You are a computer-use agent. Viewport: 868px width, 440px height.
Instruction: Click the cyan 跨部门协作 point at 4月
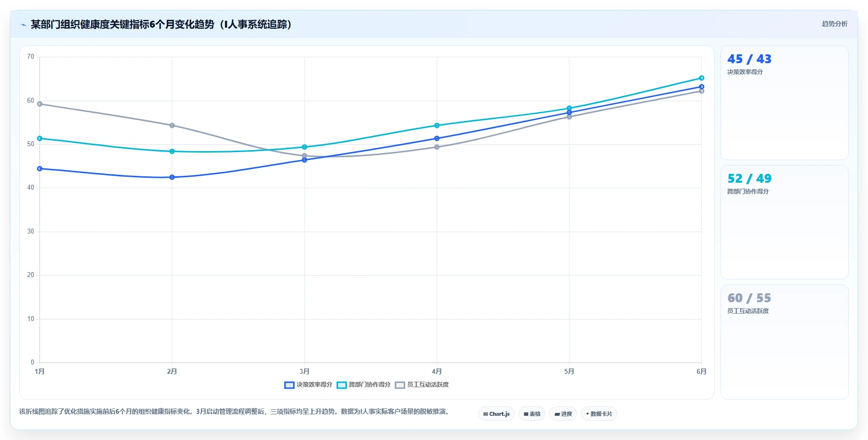click(x=437, y=125)
